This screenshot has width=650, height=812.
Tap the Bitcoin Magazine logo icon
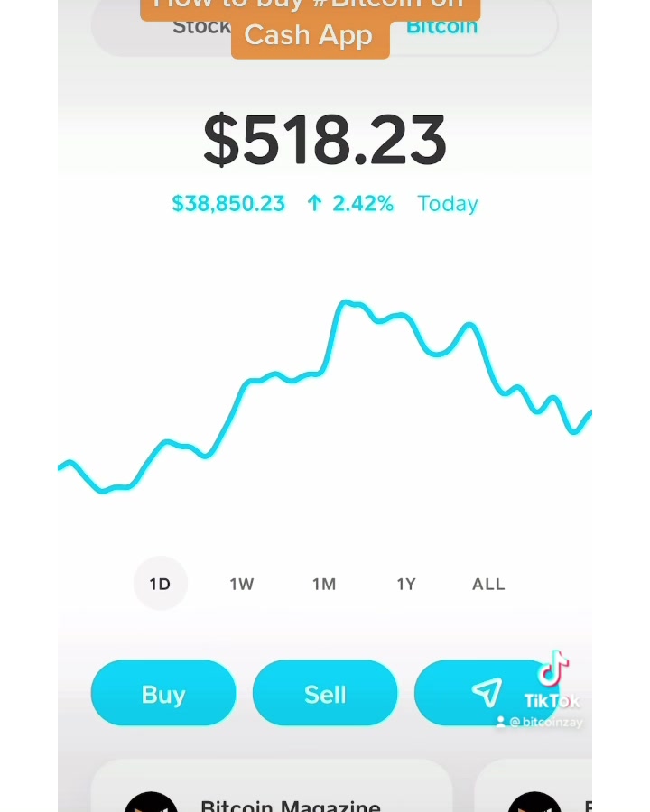coord(151,802)
